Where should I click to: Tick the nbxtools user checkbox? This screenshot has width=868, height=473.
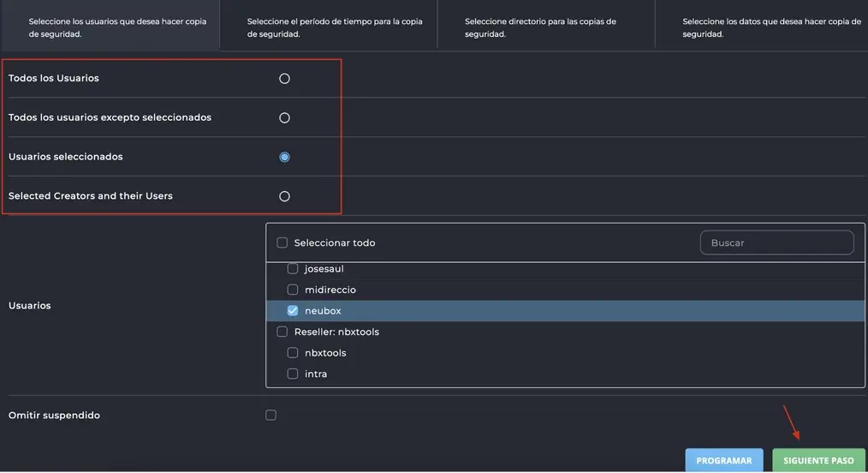coord(292,353)
